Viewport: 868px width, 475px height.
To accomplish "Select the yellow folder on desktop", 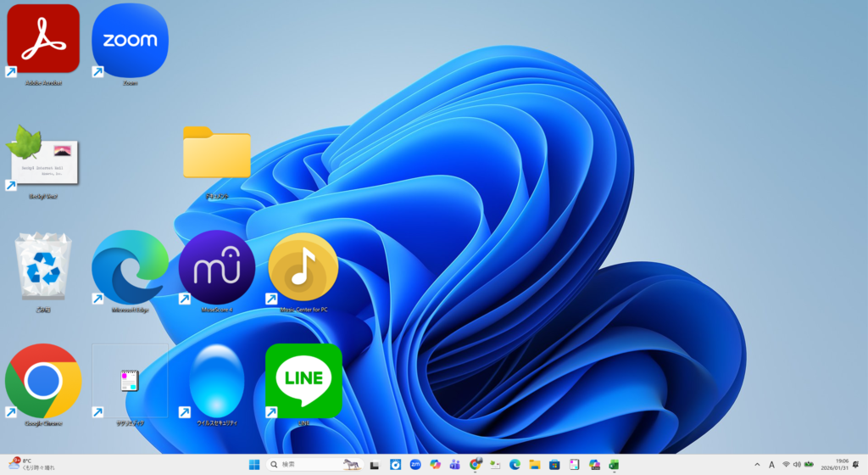I will (x=217, y=153).
